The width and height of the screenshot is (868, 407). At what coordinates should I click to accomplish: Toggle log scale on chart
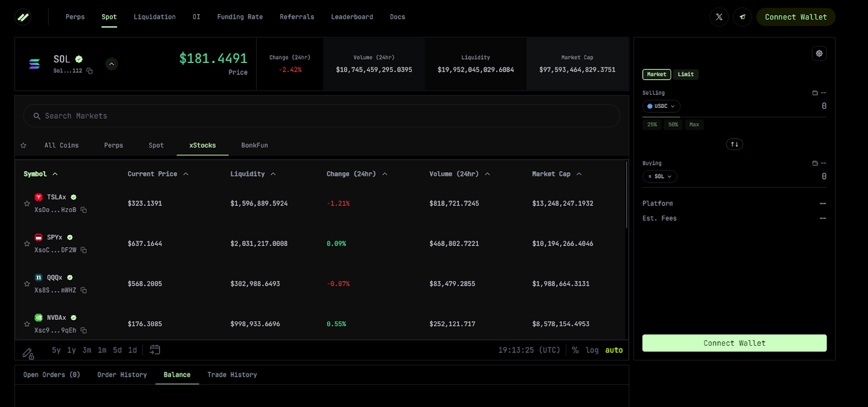592,350
